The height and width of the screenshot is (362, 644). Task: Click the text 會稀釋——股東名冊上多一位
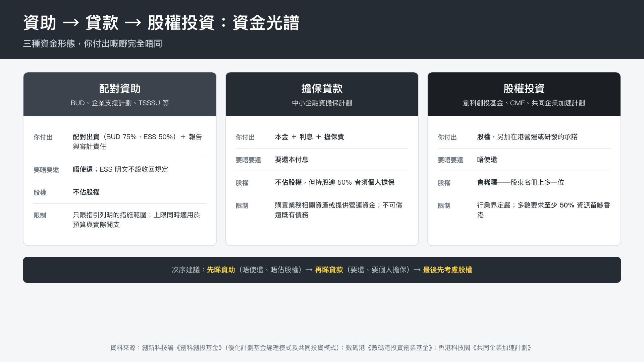point(521,182)
